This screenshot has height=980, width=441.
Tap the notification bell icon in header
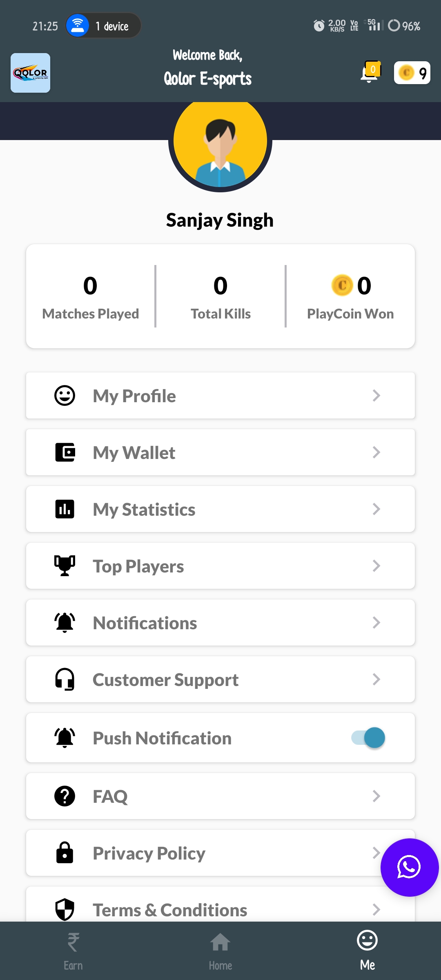pos(370,72)
